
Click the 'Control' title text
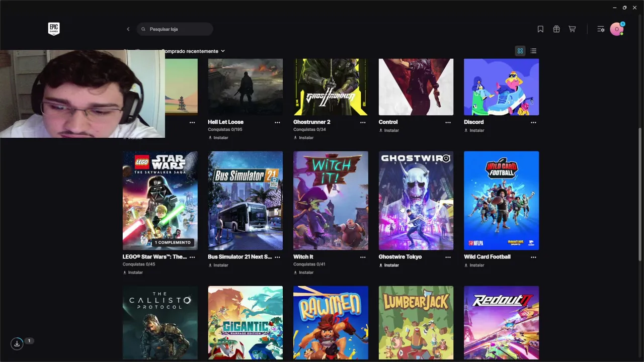[x=388, y=122]
